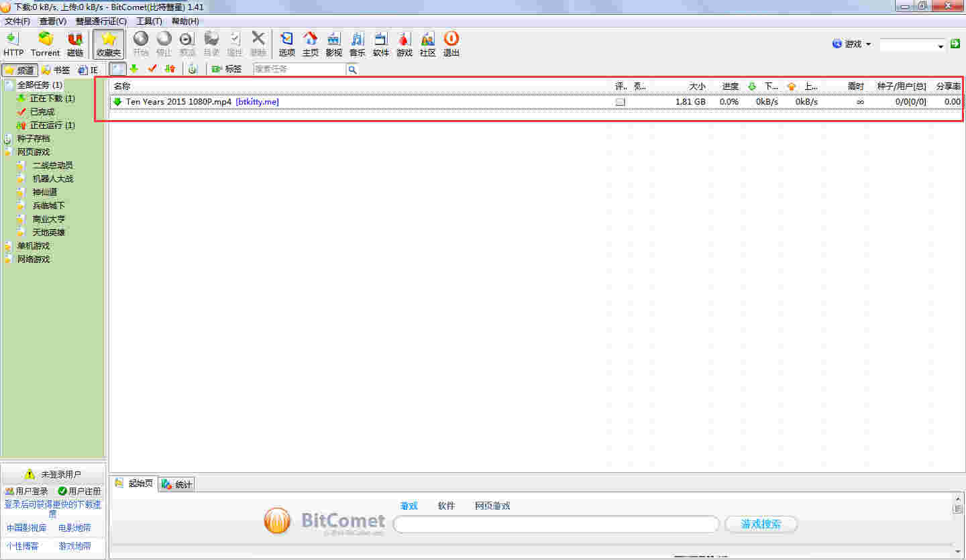Screen dimensions: 966x560
Task: Open the 工具(T) menu
Action: click(150, 21)
